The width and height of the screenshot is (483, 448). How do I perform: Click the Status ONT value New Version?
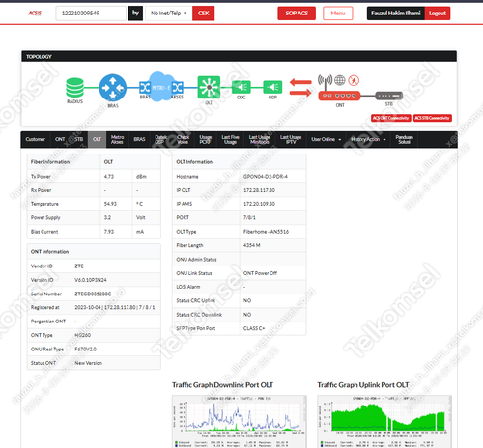coord(88,363)
